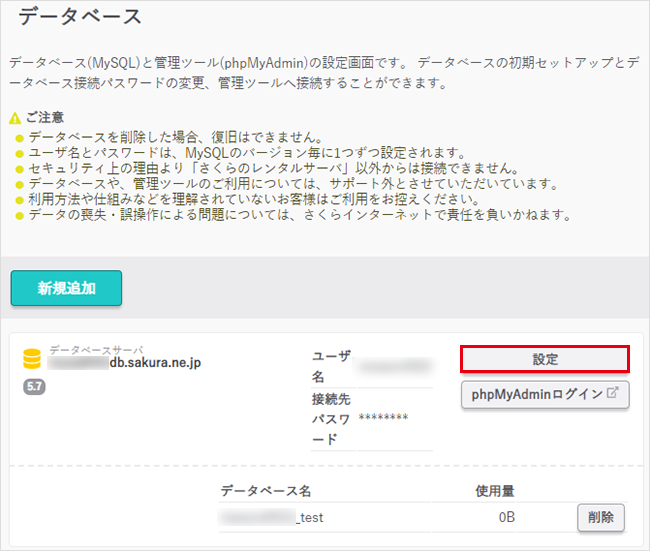Click the 5.7 version badge
Viewport: 650px width, 551px height.
32,387
